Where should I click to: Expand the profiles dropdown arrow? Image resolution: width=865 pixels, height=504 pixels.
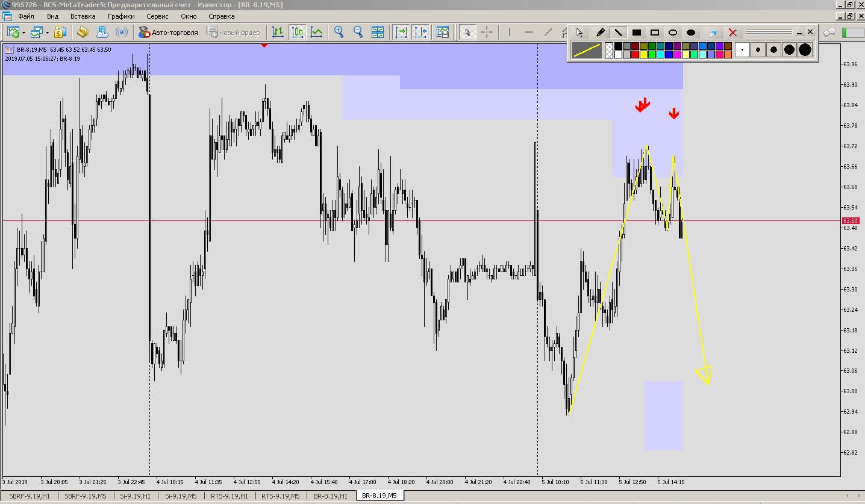[x=47, y=33]
